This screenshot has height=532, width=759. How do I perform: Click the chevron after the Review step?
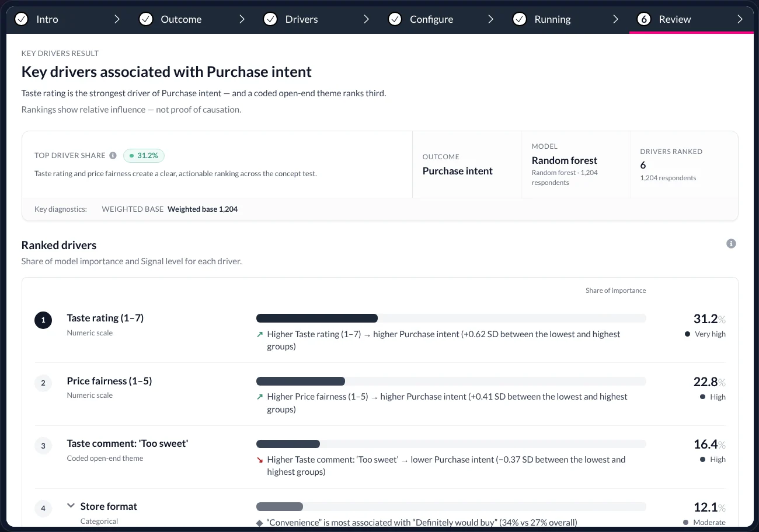pos(740,19)
